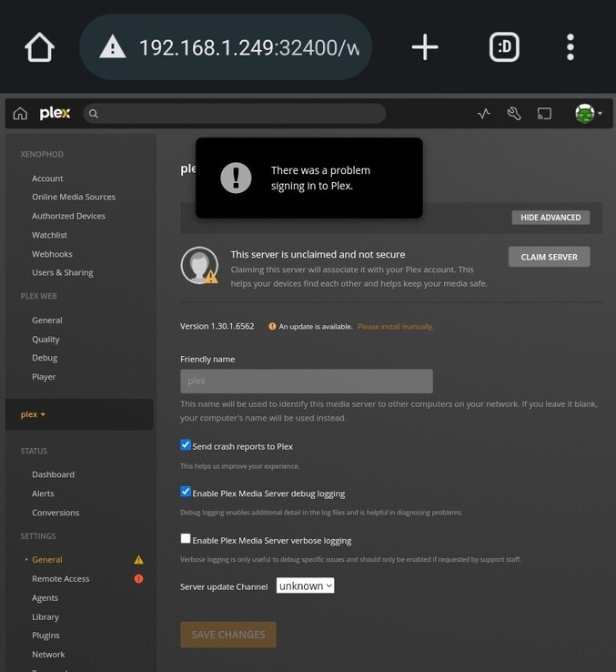
Task: Open the Server update Channel dropdown
Action: [305, 585]
